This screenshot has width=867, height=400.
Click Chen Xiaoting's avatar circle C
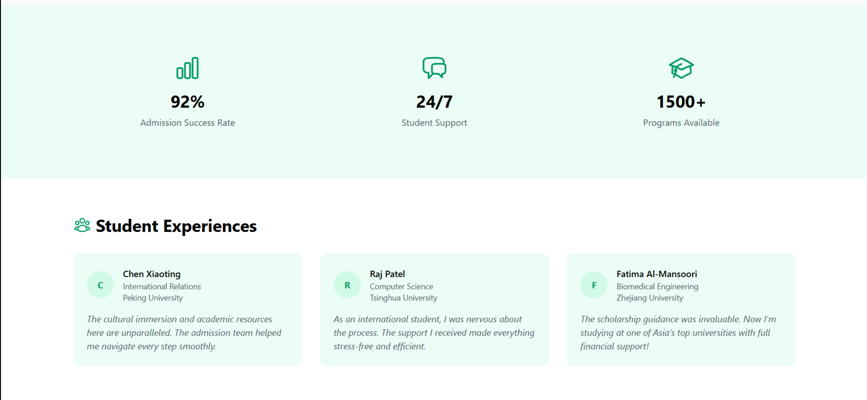pos(100,285)
